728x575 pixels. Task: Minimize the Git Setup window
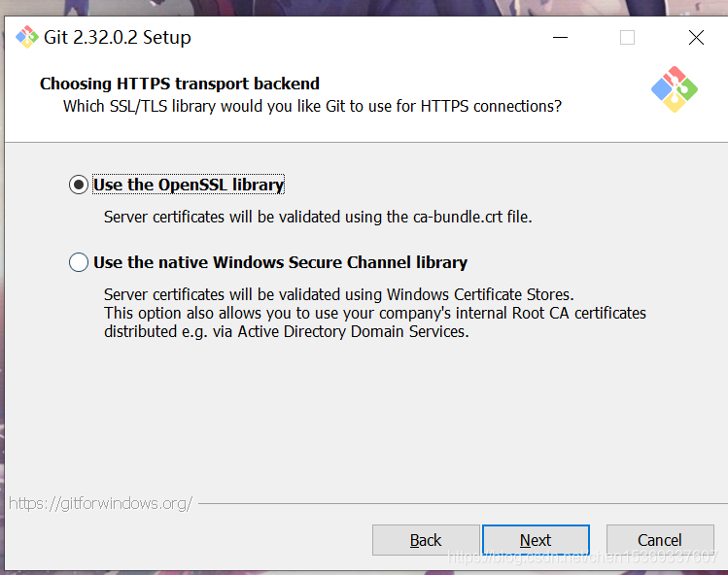(x=561, y=38)
